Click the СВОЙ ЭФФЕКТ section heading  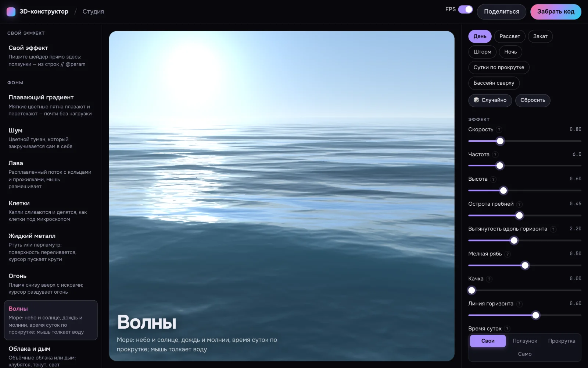coord(26,33)
